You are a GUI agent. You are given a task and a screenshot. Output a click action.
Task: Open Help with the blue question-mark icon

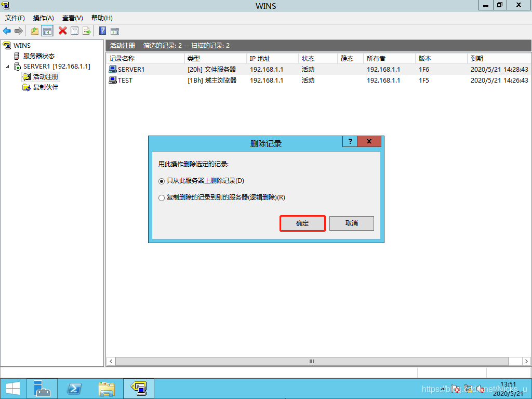click(x=102, y=31)
